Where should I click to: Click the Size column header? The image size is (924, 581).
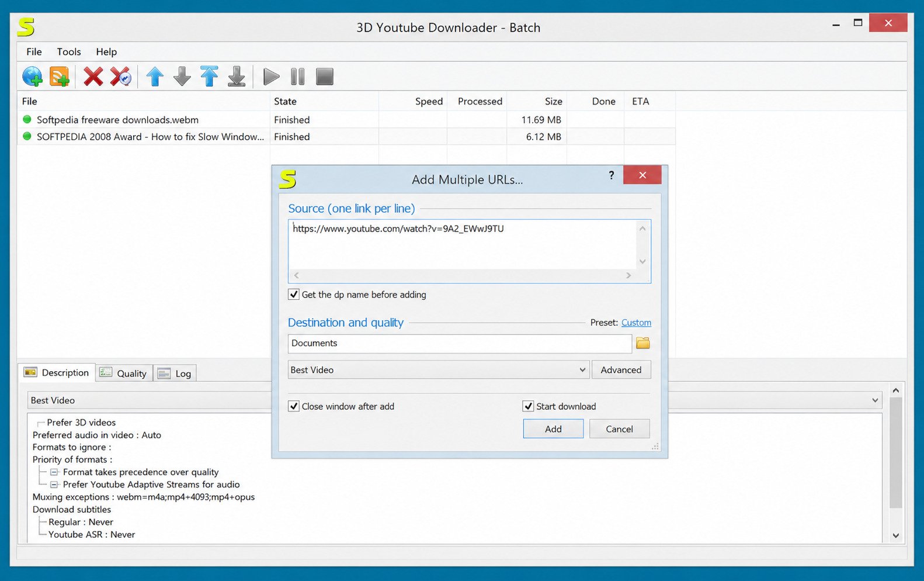coord(536,101)
